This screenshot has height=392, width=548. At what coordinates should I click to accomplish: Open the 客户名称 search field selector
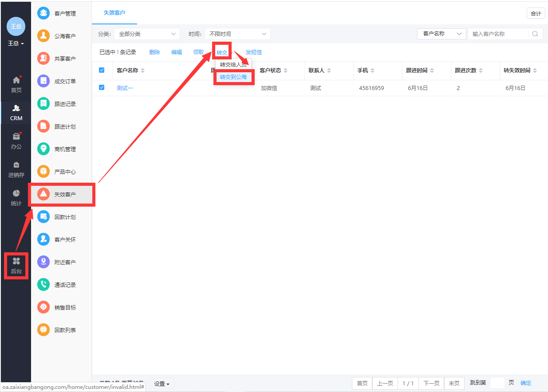pos(442,34)
